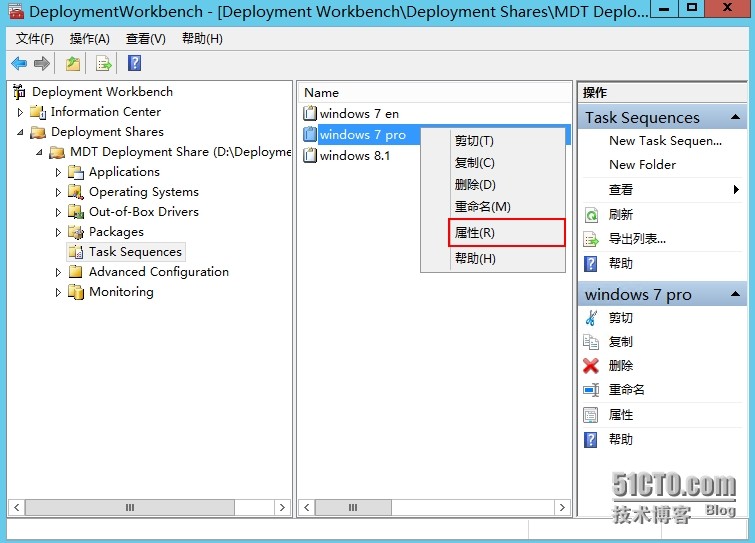Click the Export List toolbar icon
Viewport: 755px width, 543px height.
(104, 63)
